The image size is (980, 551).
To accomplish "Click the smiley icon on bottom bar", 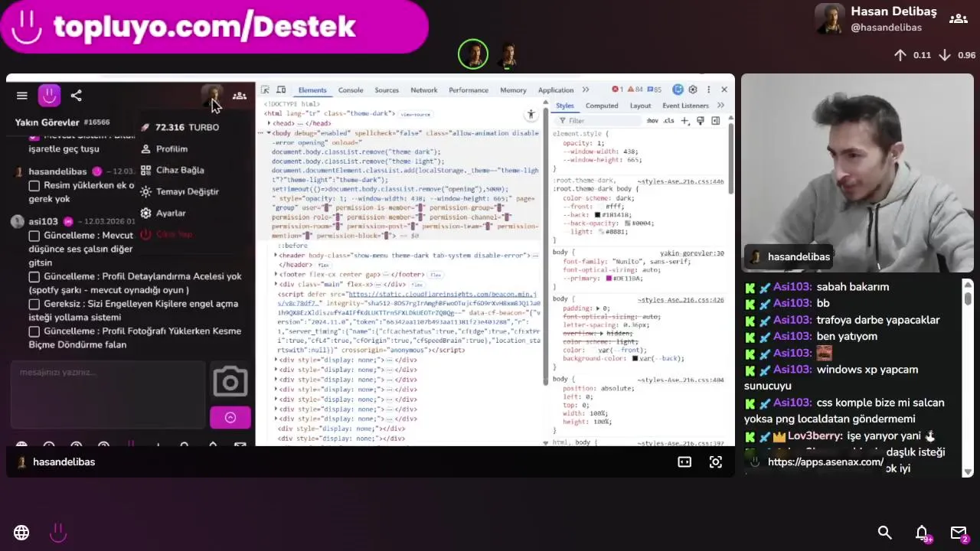I will pos(58,533).
